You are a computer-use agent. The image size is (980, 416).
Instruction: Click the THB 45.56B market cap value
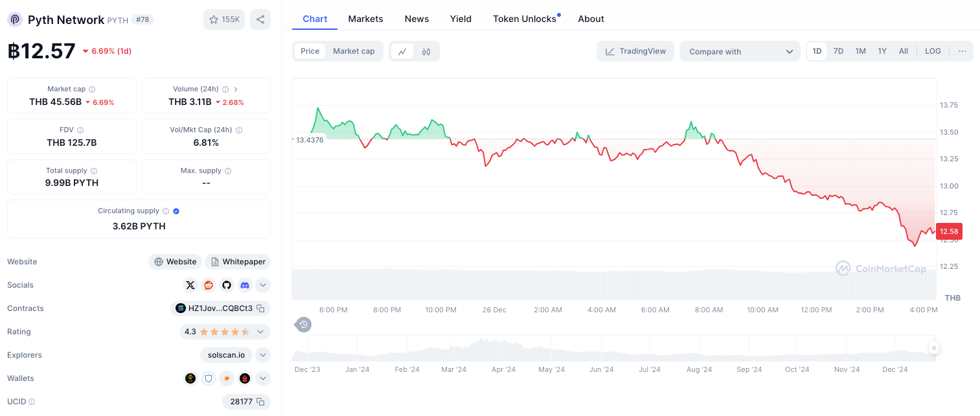55,102
